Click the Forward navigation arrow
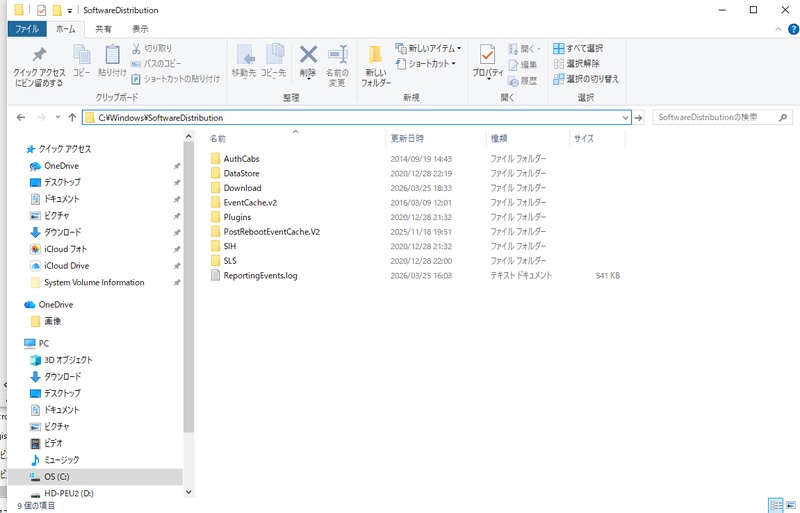The image size is (800, 513). click(x=41, y=117)
